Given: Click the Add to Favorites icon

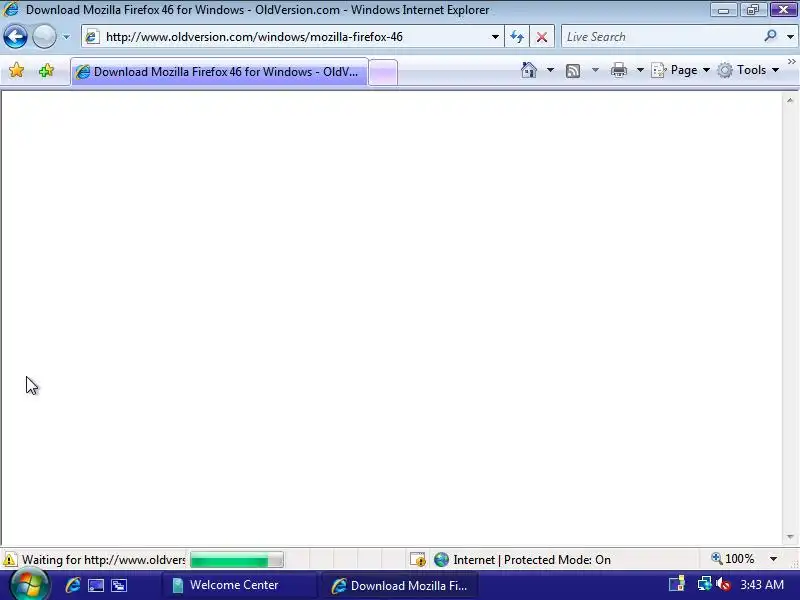Looking at the screenshot, I should tap(46, 70).
